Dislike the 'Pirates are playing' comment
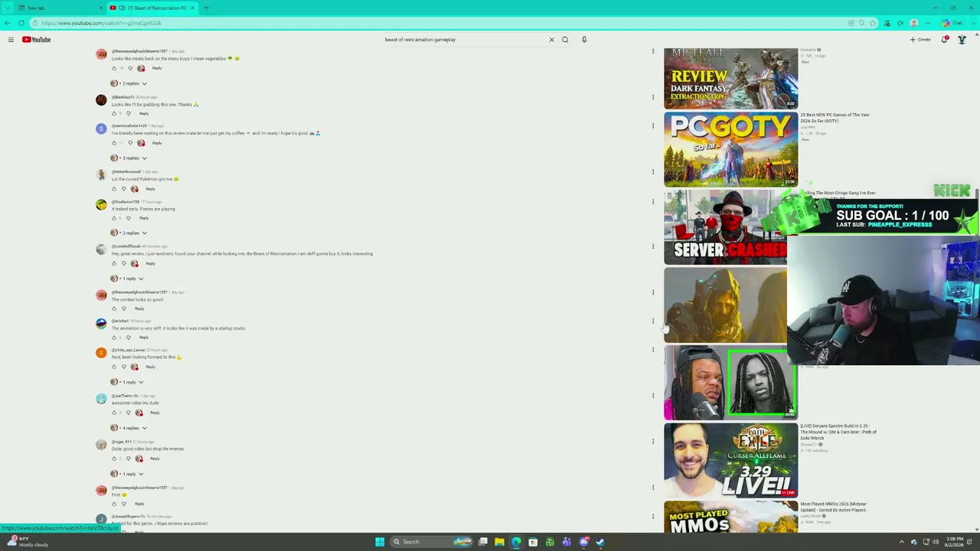The height and width of the screenshot is (551, 980). coord(128,218)
